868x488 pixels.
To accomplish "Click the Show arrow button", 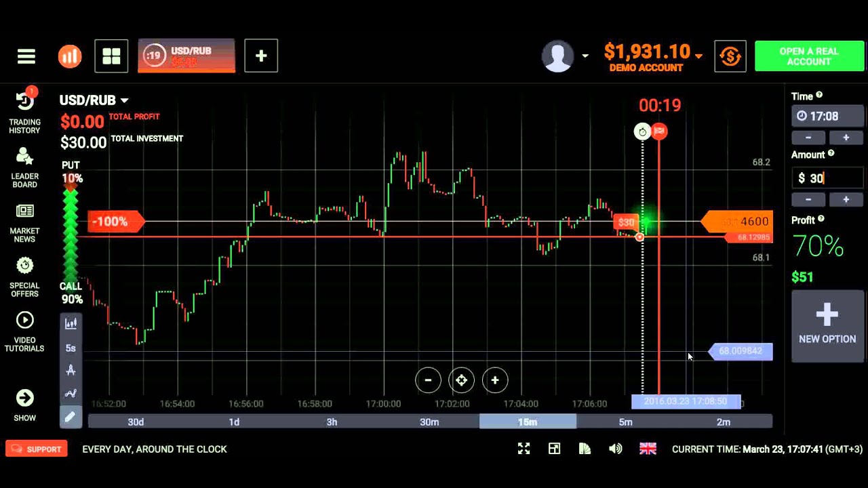I will [x=24, y=405].
